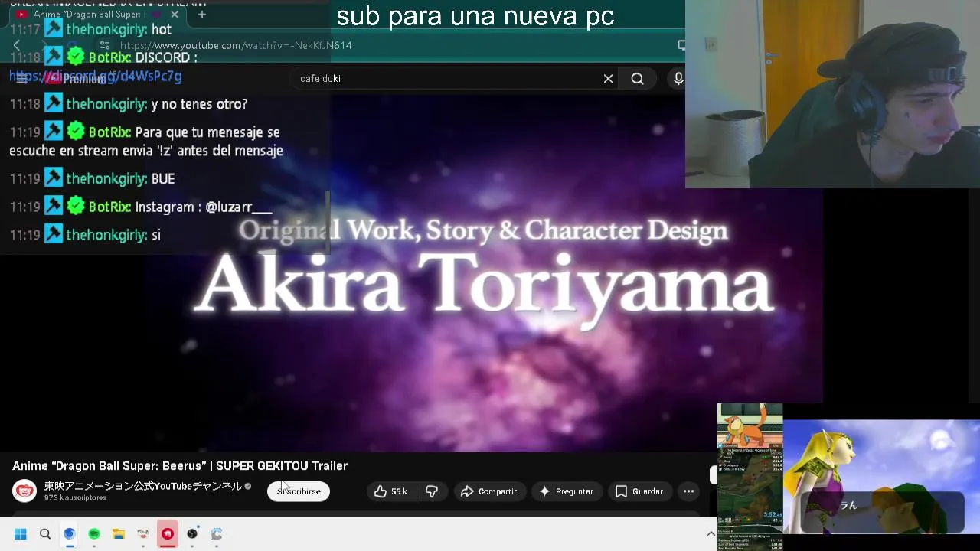Click 'y no tenes otro?' chat message
The width and height of the screenshot is (980, 551).
pos(199,104)
